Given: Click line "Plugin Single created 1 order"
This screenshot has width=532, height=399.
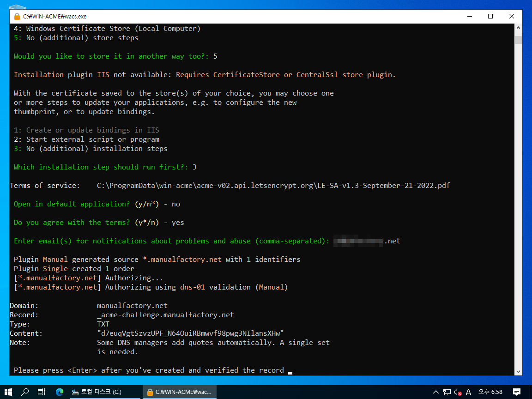Looking at the screenshot, I should 74,269.
